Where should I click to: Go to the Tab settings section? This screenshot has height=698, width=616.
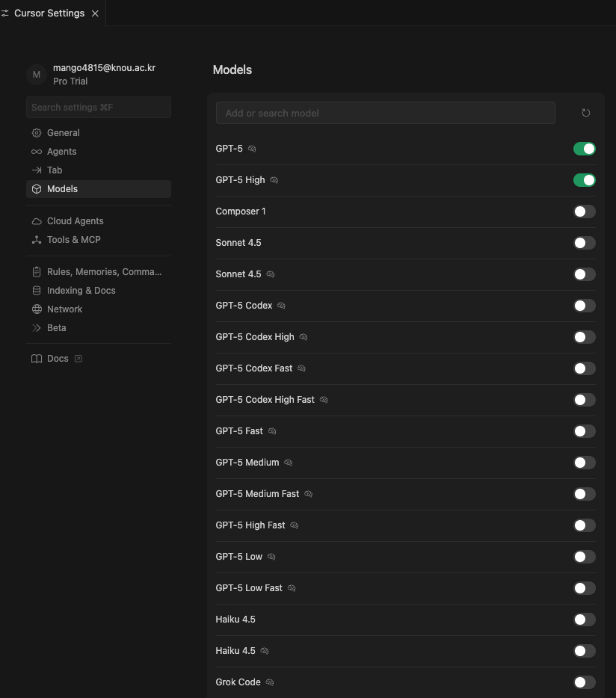[99, 170]
